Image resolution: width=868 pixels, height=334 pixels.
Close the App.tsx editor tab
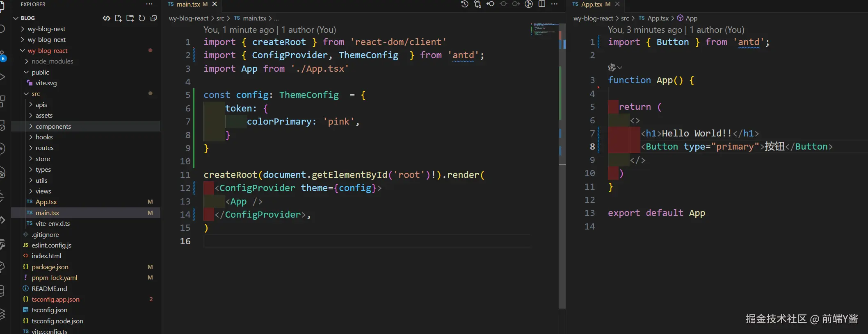pyautogui.click(x=617, y=4)
